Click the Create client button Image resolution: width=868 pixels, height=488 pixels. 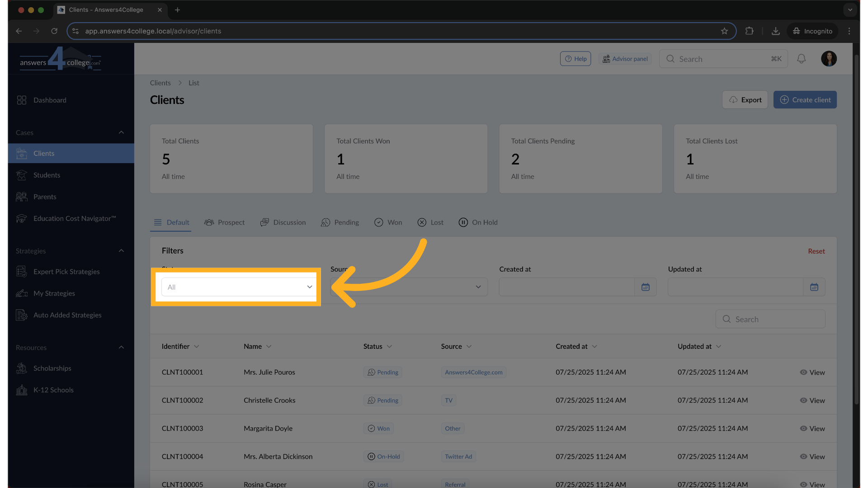pos(805,99)
